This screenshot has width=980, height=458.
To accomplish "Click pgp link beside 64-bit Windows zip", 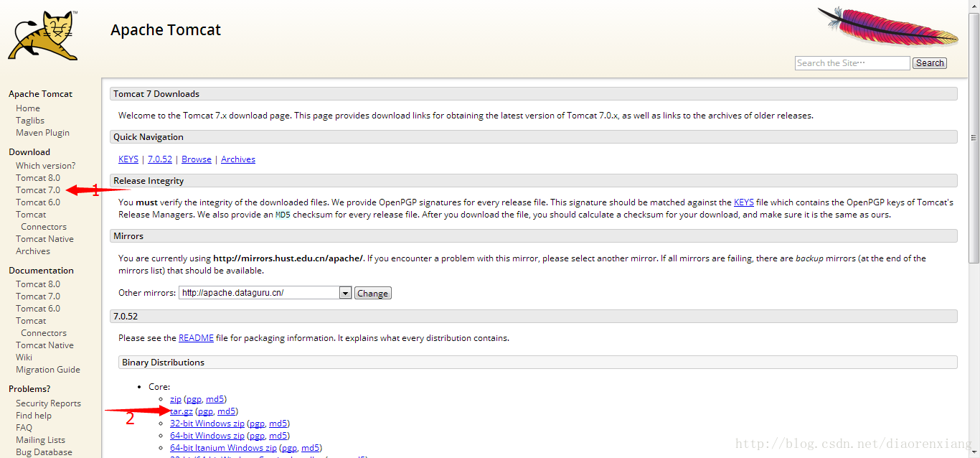I will 257,436.
